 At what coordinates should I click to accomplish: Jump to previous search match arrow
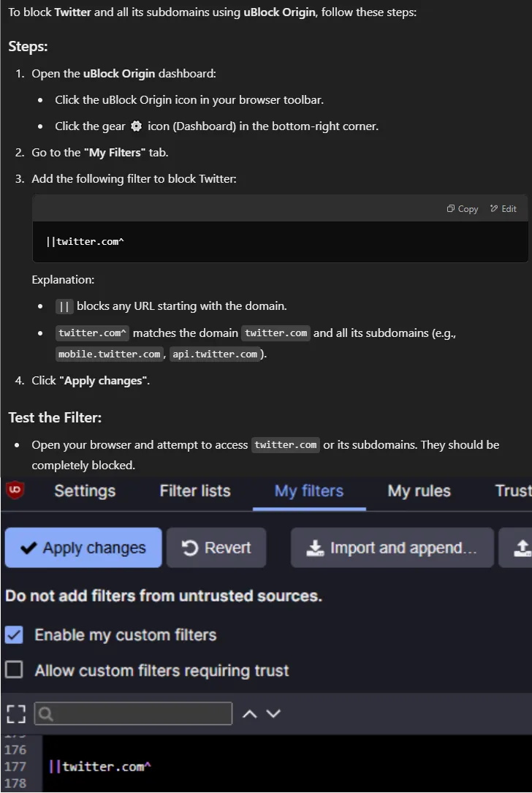249,713
